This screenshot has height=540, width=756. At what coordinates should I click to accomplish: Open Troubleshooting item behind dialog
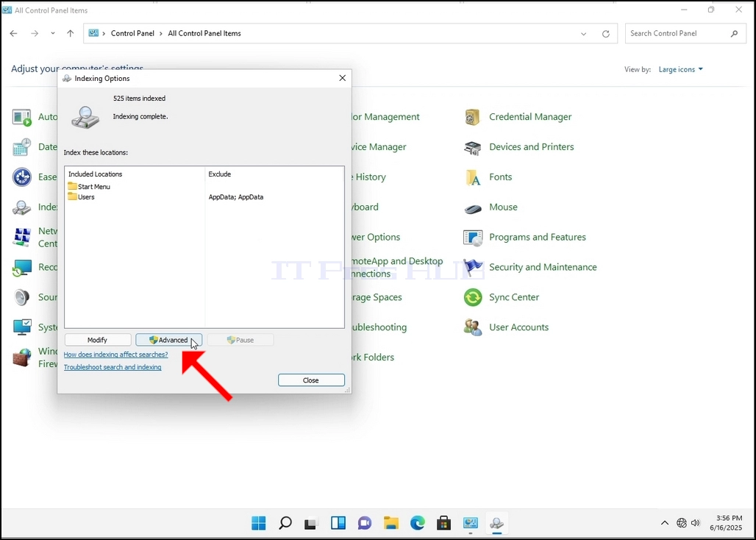tap(379, 327)
